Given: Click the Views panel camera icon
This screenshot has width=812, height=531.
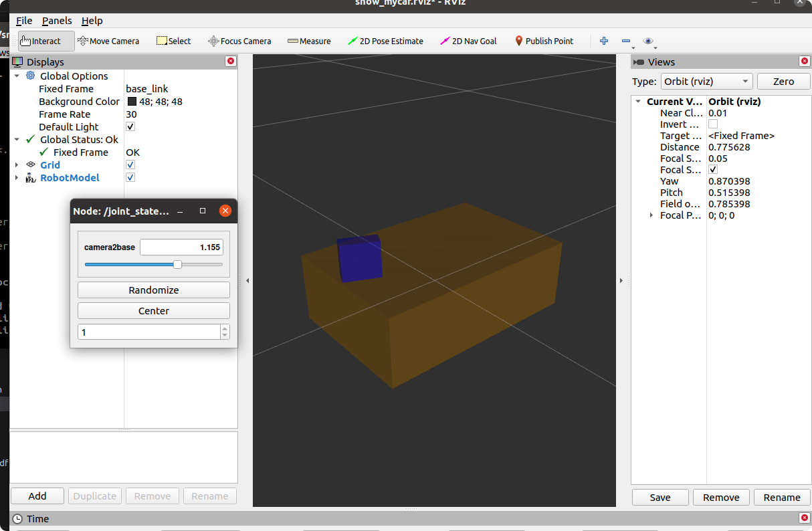Looking at the screenshot, I should [639, 62].
